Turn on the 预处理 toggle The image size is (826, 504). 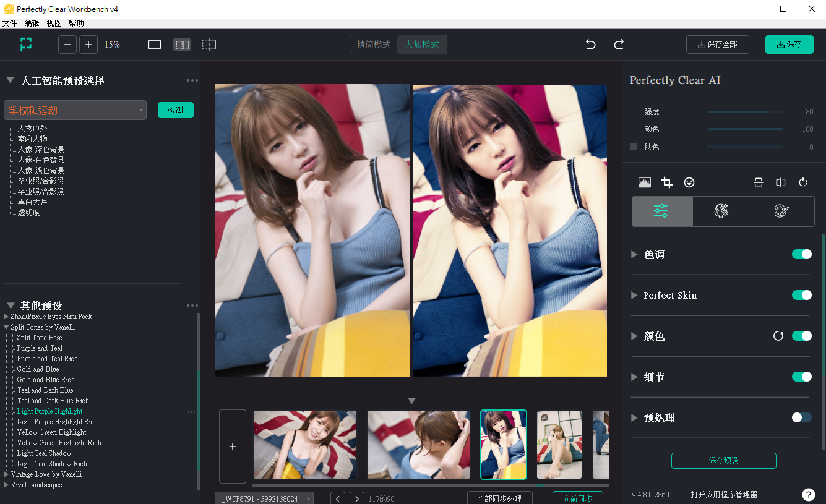tap(801, 417)
